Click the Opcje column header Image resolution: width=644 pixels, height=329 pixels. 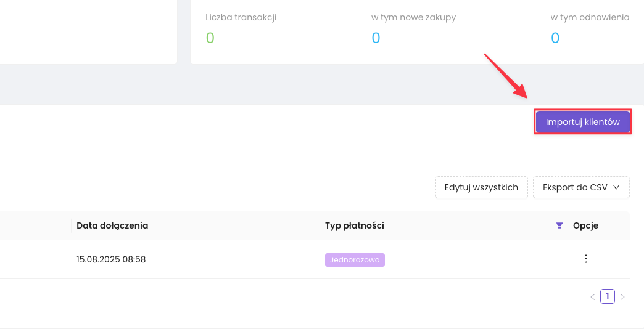[585, 225]
